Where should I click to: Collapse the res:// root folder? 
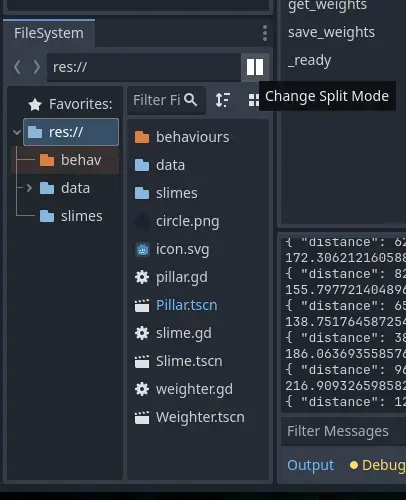(x=17, y=132)
